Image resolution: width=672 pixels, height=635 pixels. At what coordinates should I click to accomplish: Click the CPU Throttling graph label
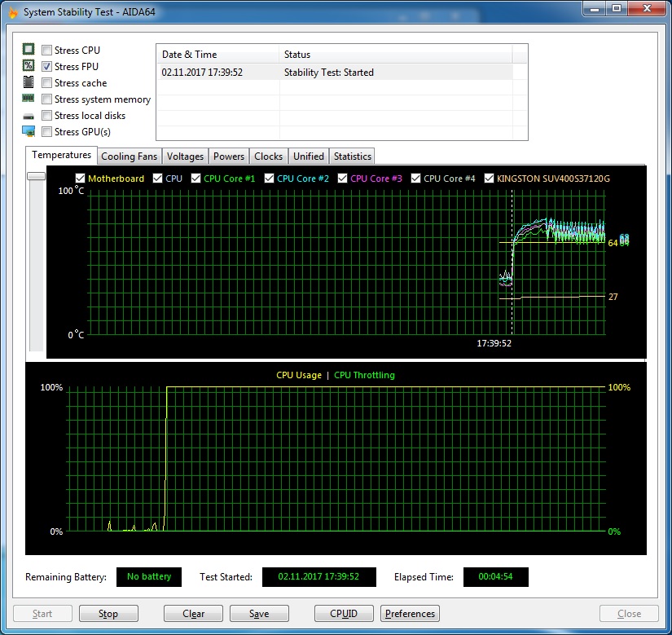pyautogui.click(x=364, y=375)
